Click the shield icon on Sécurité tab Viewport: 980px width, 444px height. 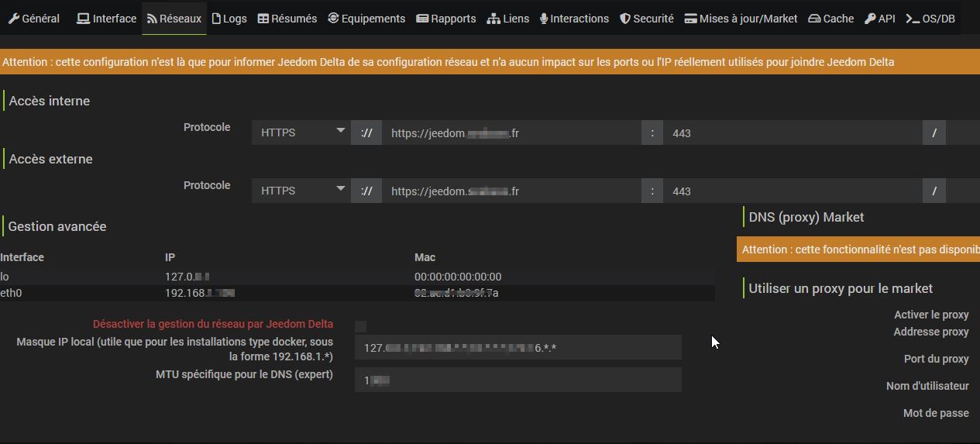click(x=624, y=19)
